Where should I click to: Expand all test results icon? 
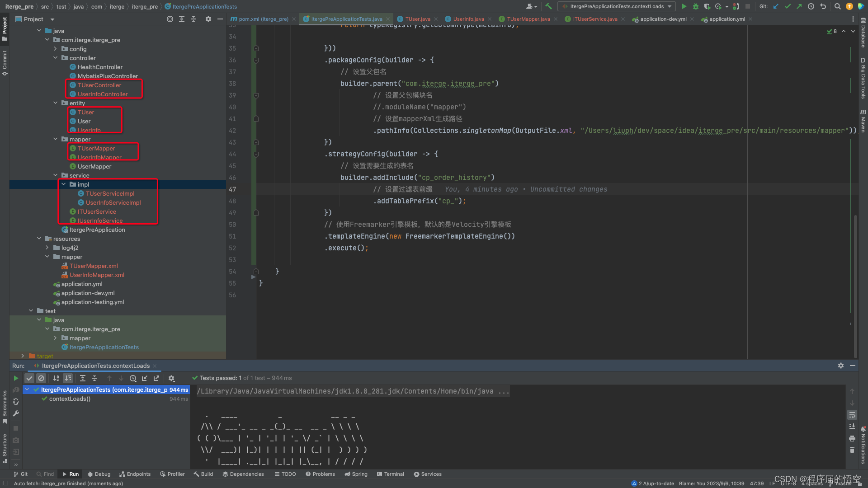coord(83,378)
